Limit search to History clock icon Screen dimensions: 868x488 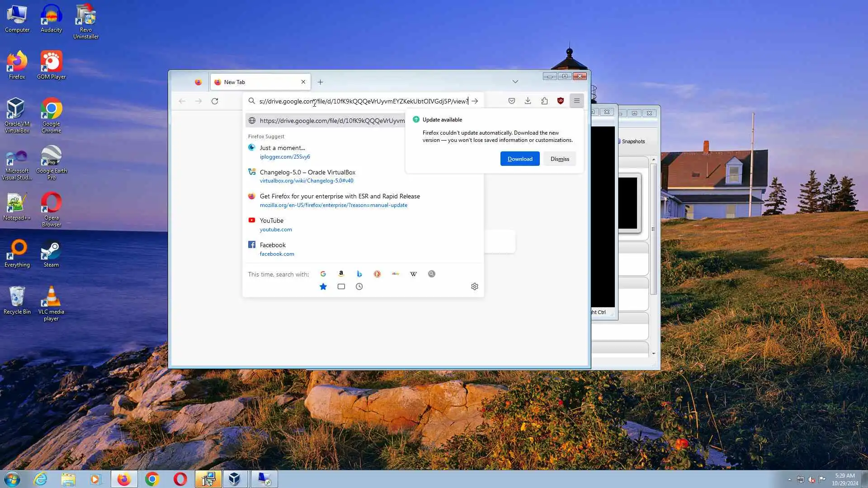click(x=359, y=286)
